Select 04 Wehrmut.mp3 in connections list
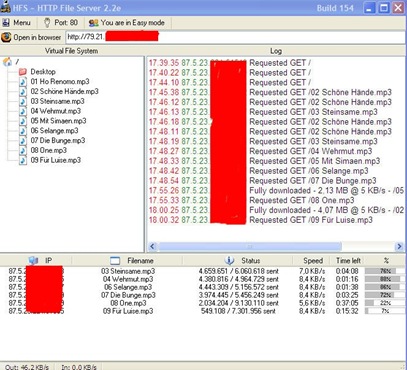The height and width of the screenshot is (370, 407). coord(128,279)
